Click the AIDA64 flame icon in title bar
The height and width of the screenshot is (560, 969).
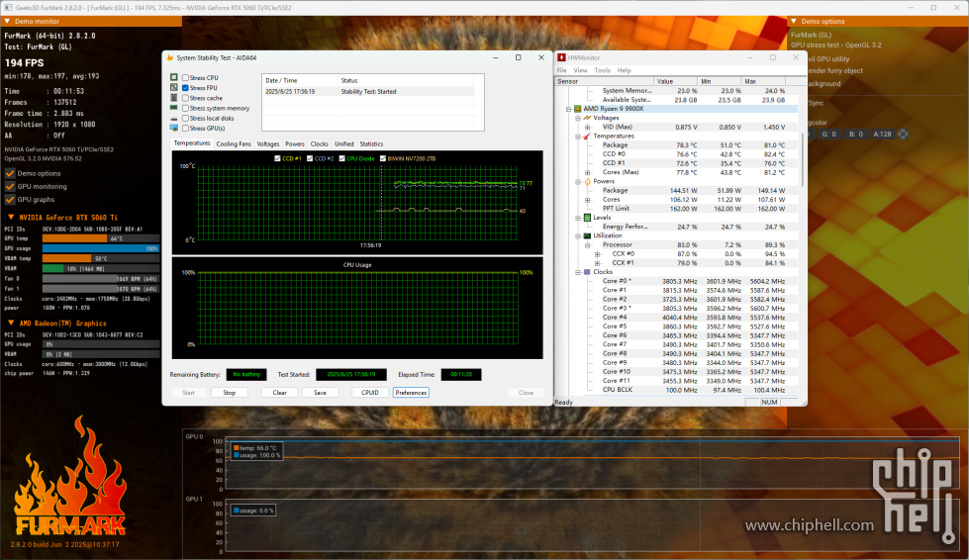click(170, 57)
